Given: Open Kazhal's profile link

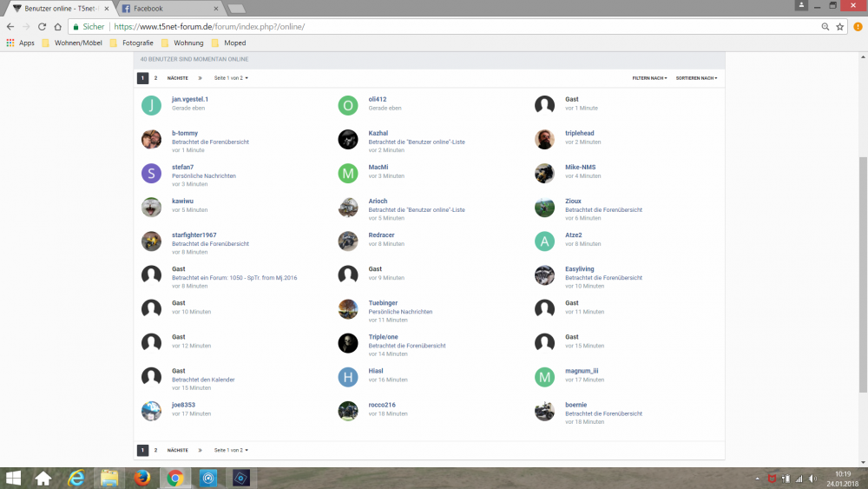Looking at the screenshot, I should 378,133.
